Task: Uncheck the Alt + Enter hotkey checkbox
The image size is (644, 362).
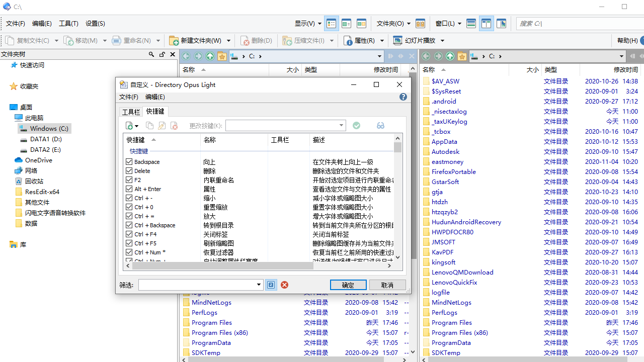Action: (x=129, y=189)
